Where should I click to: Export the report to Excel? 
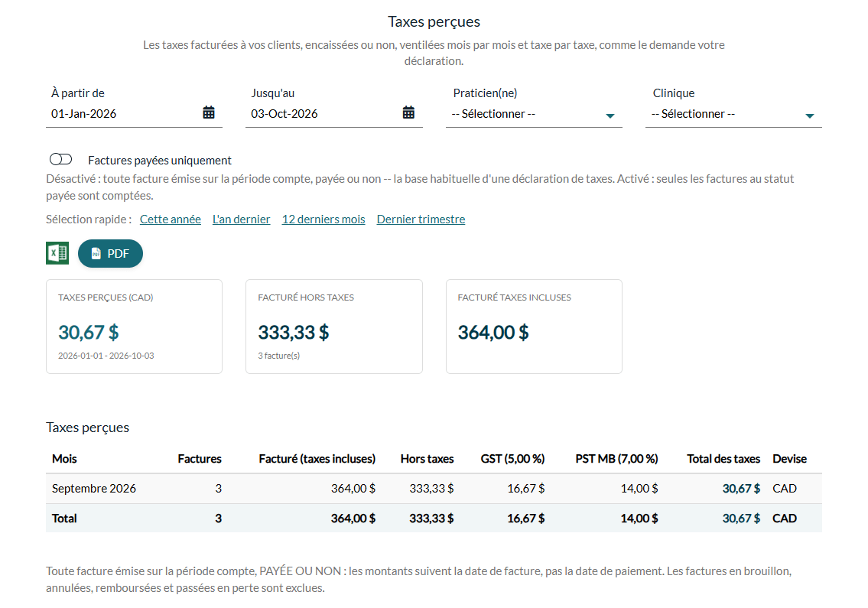pyautogui.click(x=57, y=253)
